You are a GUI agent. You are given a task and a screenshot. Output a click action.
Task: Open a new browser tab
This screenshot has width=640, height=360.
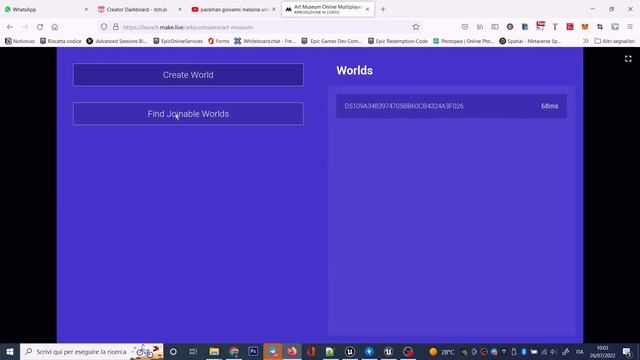click(x=383, y=9)
